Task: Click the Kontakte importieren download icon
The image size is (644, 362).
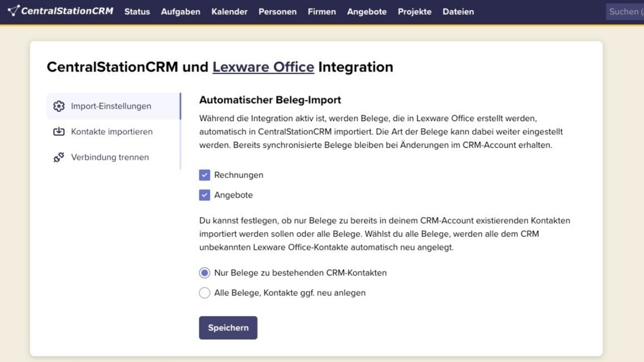Action: 59,132
